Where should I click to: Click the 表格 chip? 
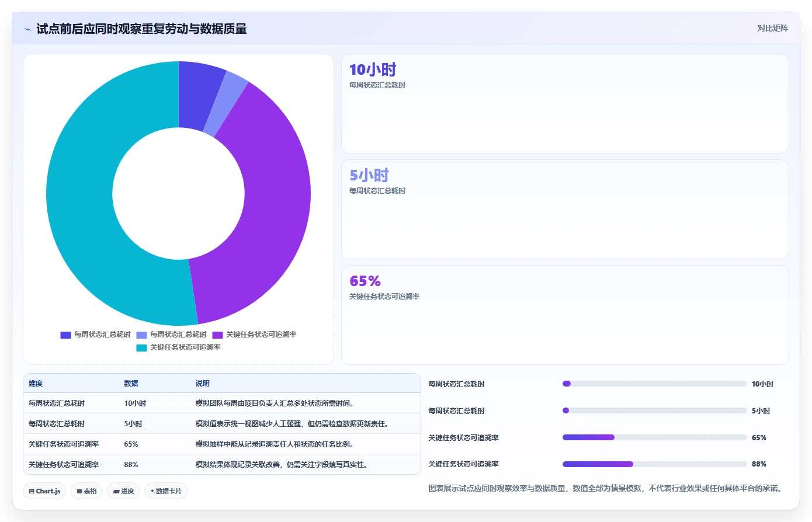86,491
